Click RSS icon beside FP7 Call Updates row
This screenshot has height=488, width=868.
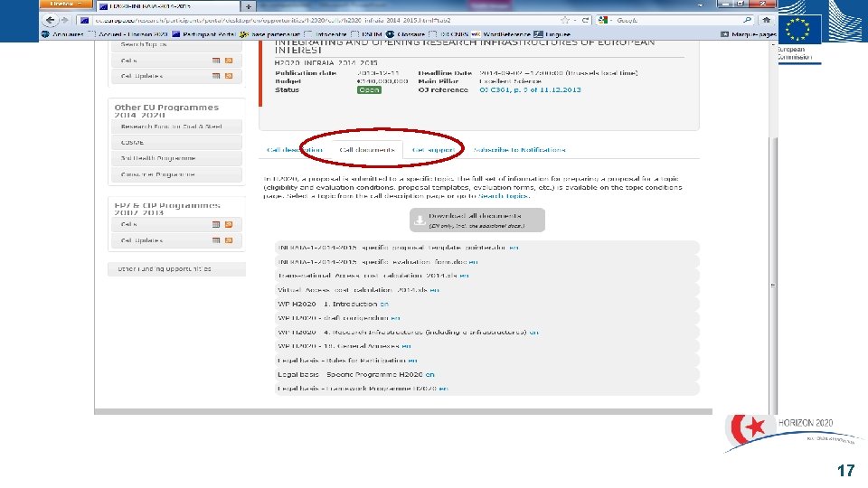pos(229,240)
